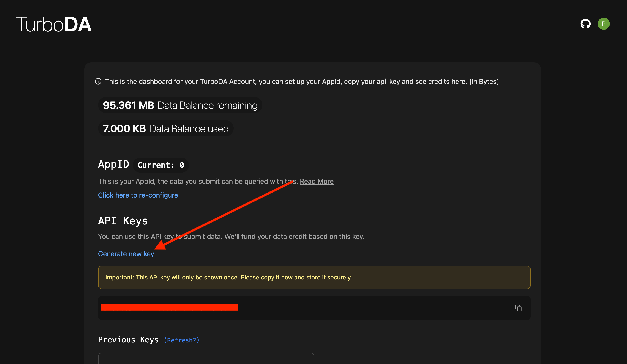Image resolution: width=627 pixels, height=364 pixels.
Task: Open the Read More link
Action: click(317, 181)
